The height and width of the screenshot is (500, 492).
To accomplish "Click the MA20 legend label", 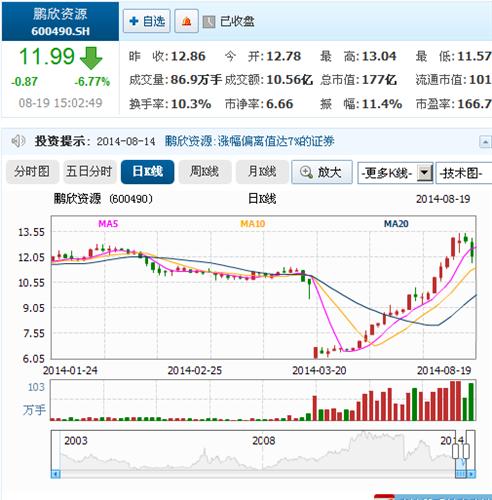I will [x=396, y=224].
